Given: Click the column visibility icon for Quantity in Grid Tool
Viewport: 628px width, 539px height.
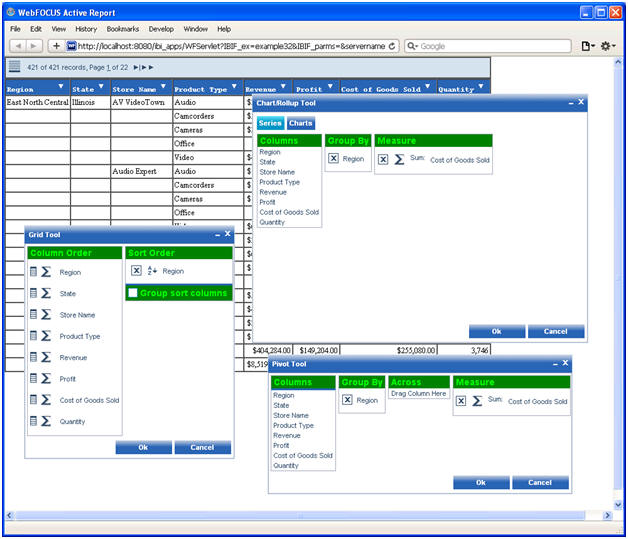Looking at the screenshot, I should click(34, 421).
